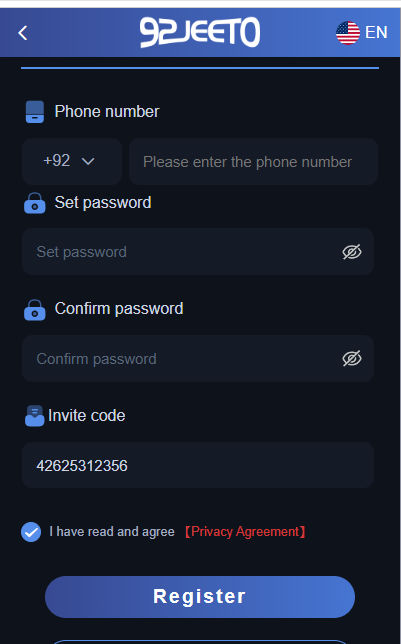The height and width of the screenshot is (644, 401).
Task: Focus the phone number input field
Action: [253, 161]
